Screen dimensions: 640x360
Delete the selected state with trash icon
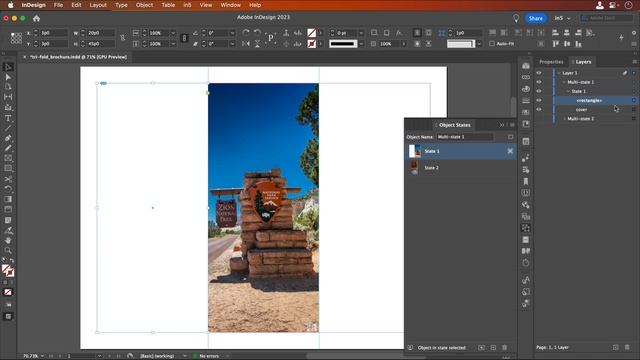click(504, 348)
